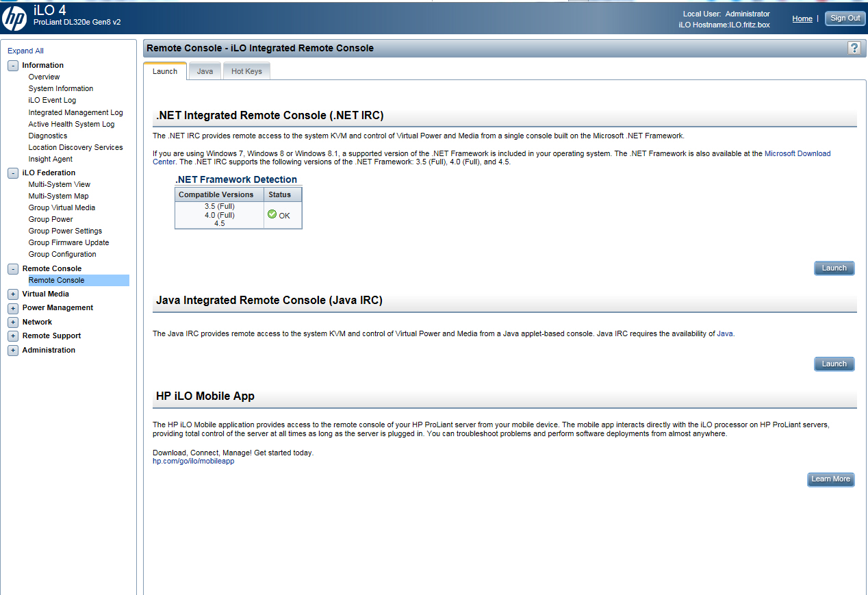Screen dimensions: 868x595
Task: Switch to the Launch tab
Action: coord(165,71)
